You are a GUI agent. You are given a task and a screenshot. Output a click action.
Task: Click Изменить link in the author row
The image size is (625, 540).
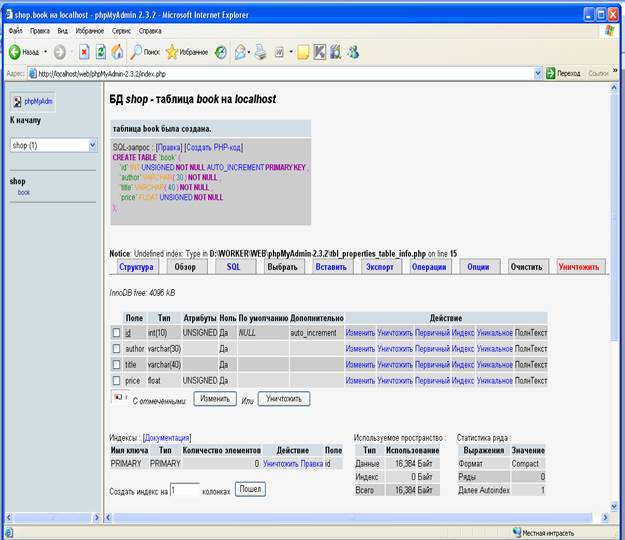[360, 349]
